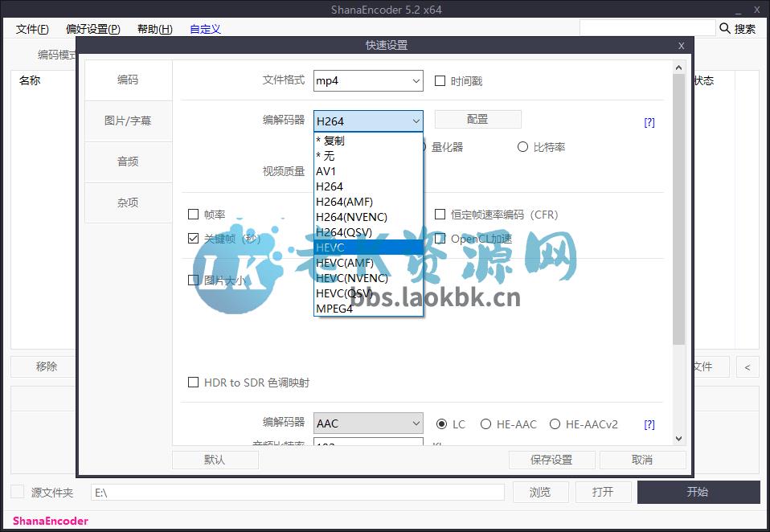Switch to the 编码 tab

coord(128,80)
